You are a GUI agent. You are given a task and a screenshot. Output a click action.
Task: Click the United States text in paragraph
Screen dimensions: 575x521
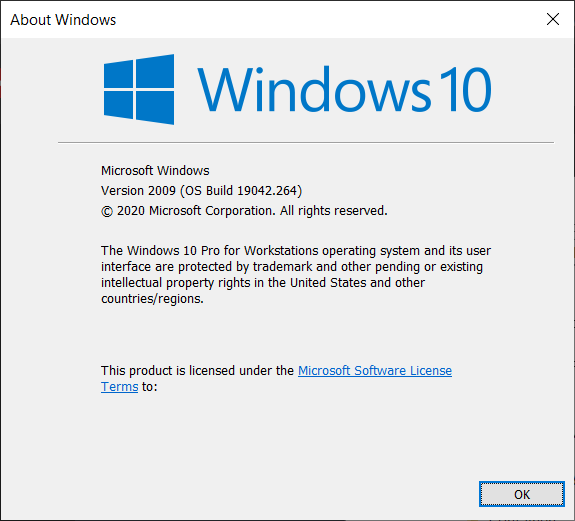point(328,283)
